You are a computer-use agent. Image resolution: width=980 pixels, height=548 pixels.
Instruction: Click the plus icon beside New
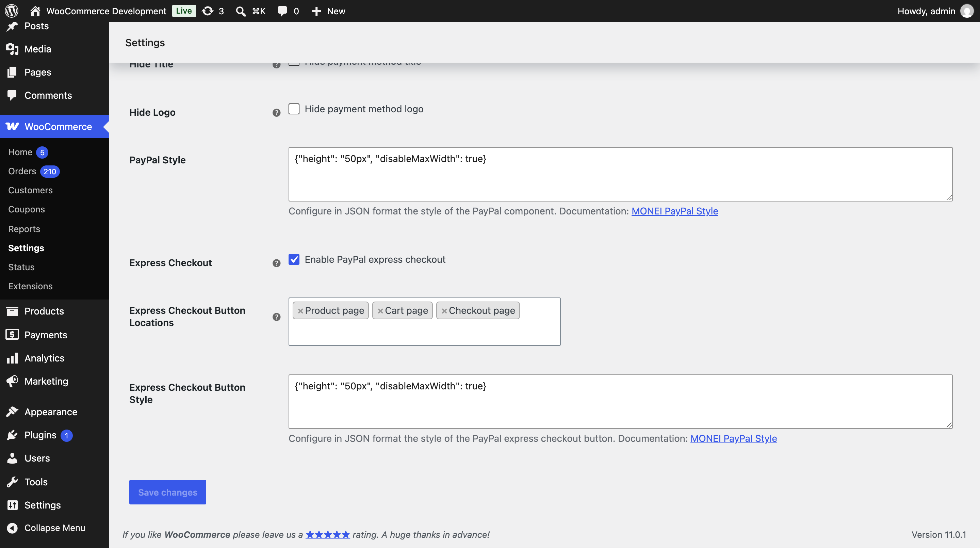(316, 11)
